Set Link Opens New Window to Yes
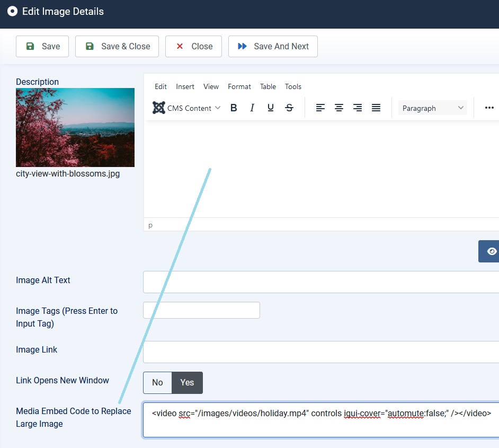499x448 pixels. (x=187, y=383)
